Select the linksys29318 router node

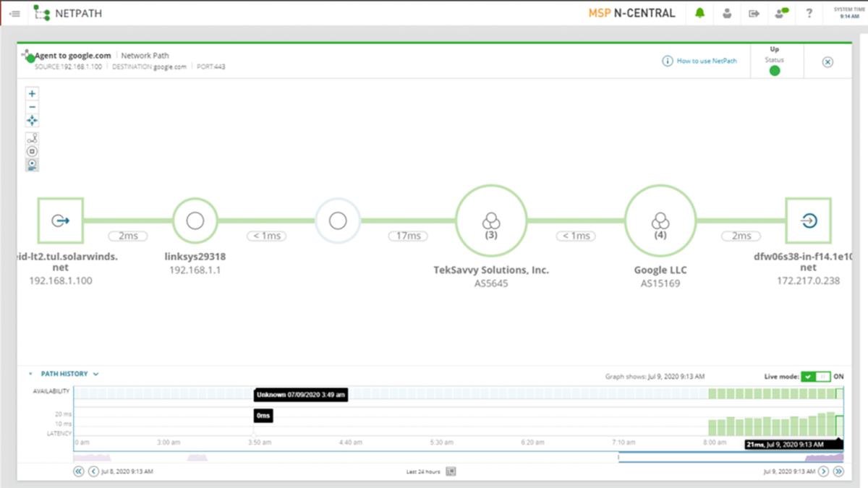pyautogui.click(x=195, y=221)
